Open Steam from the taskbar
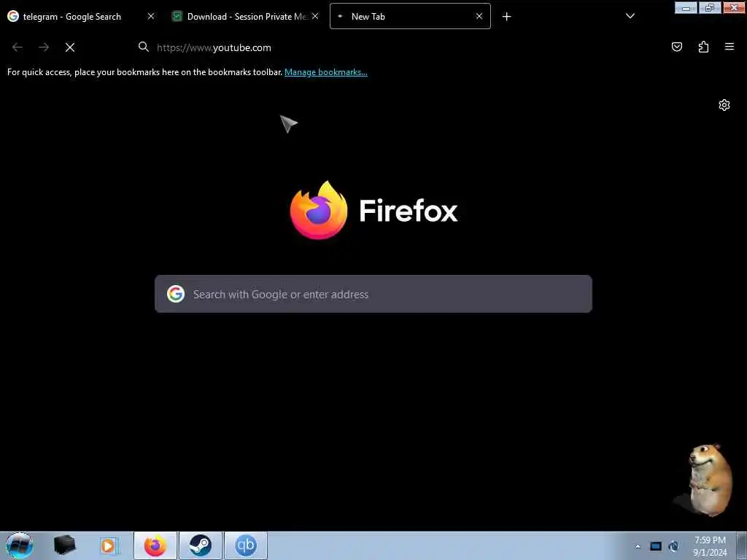 pos(201,545)
